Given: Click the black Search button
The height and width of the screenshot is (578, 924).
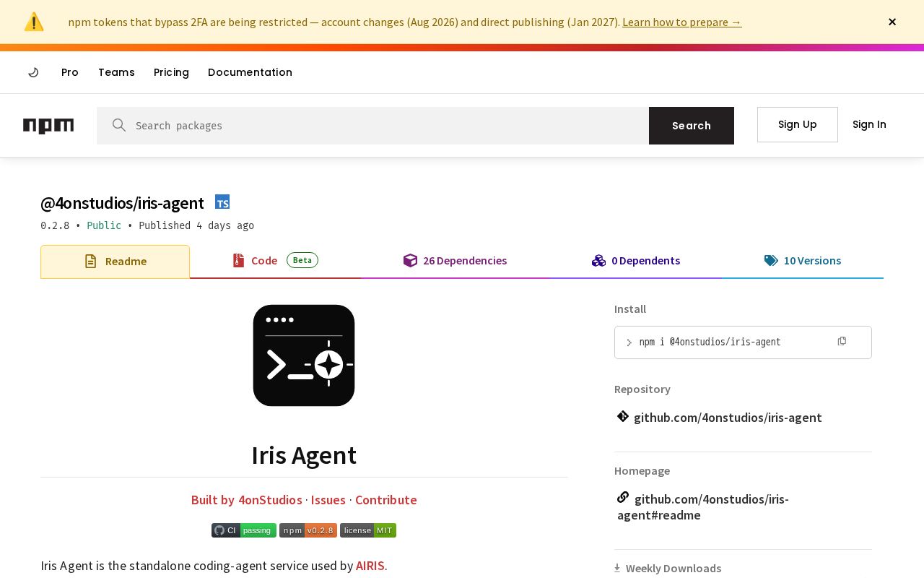Looking at the screenshot, I should [x=692, y=126].
